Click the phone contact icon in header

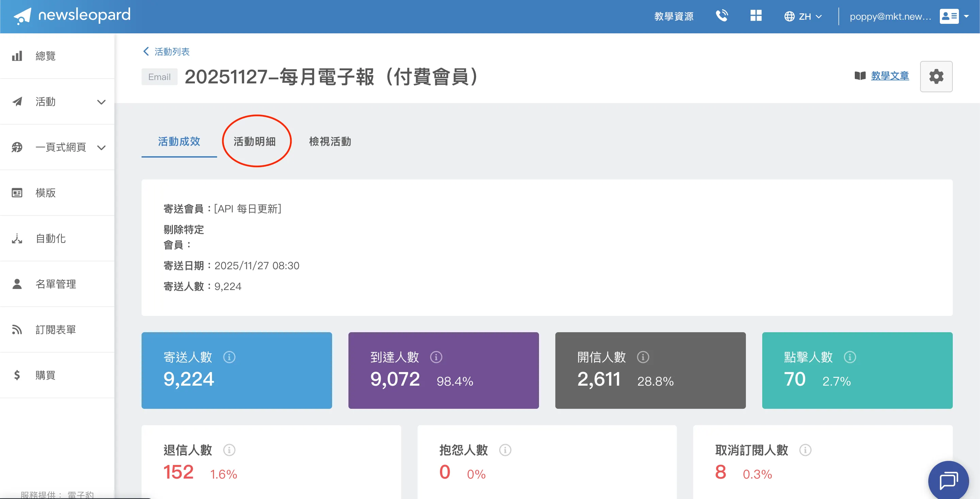point(722,16)
